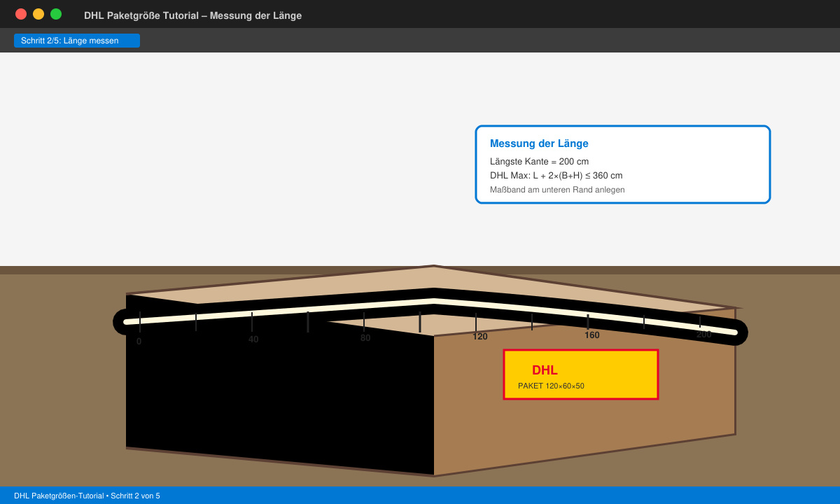Minimize the window with the yellow button
This screenshot has width=840, height=504.
click(x=38, y=14)
